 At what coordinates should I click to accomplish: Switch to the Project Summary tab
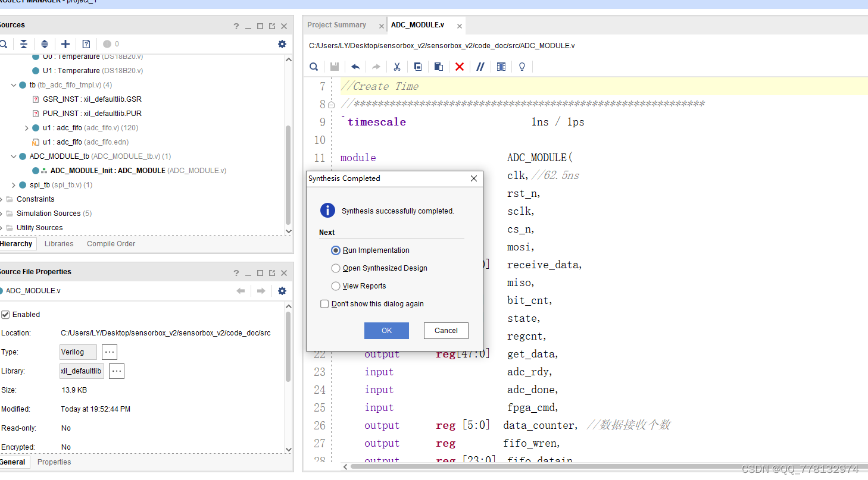pyautogui.click(x=336, y=25)
